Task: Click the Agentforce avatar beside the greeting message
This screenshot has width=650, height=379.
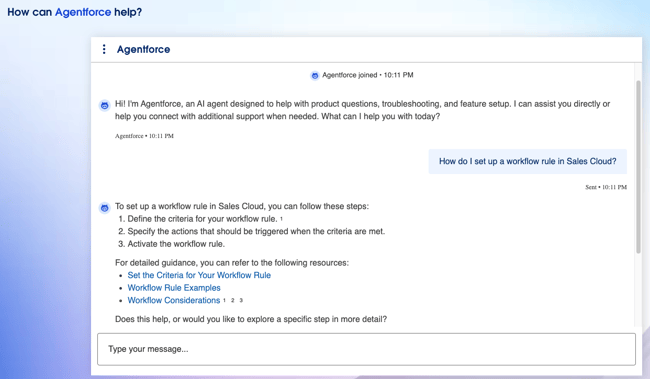Action: [104, 105]
